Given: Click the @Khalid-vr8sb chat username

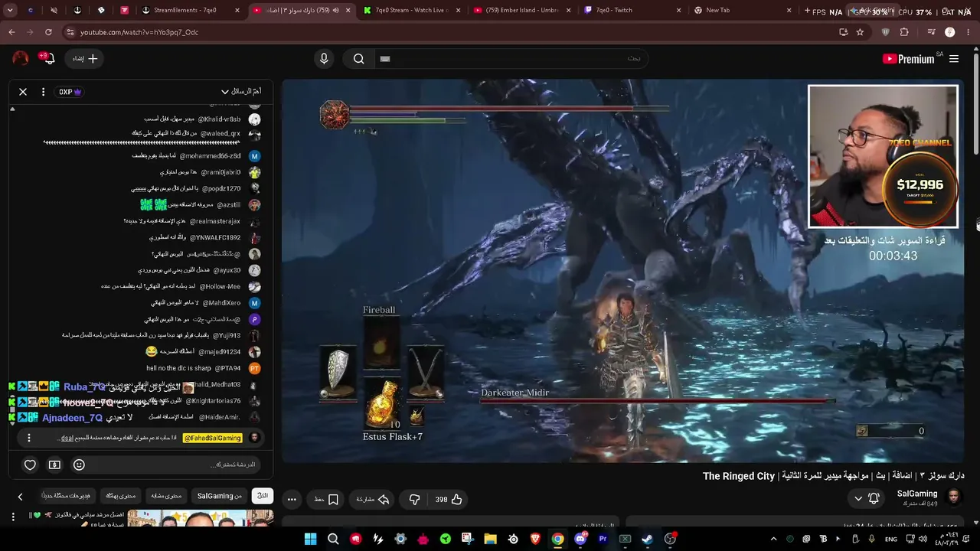Looking at the screenshot, I should click(219, 119).
